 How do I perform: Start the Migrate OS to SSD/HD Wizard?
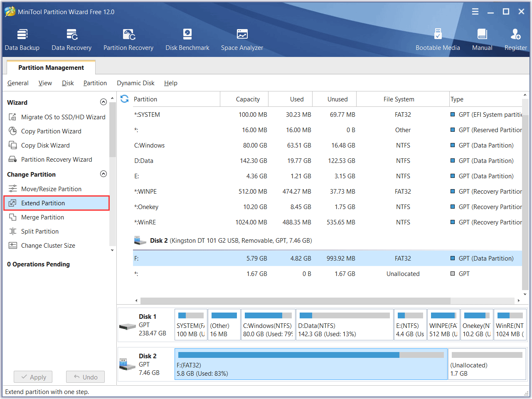coord(57,117)
